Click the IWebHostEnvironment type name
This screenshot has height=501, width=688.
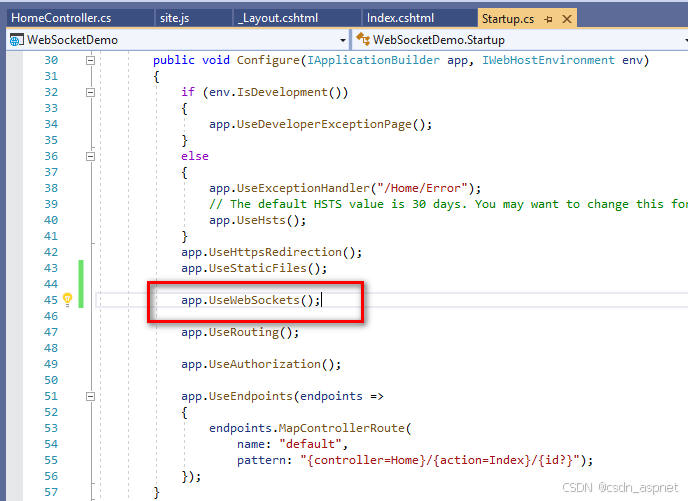(548, 61)
